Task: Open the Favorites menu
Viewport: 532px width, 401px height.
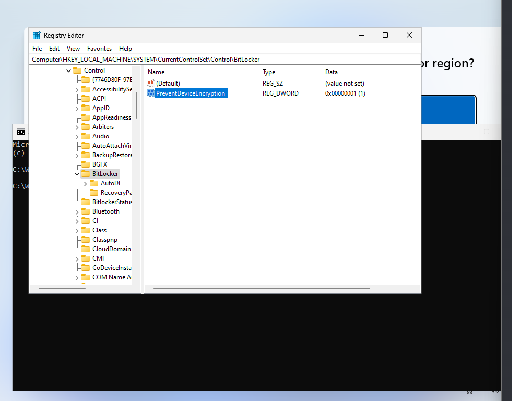Action: pos(99,49)
